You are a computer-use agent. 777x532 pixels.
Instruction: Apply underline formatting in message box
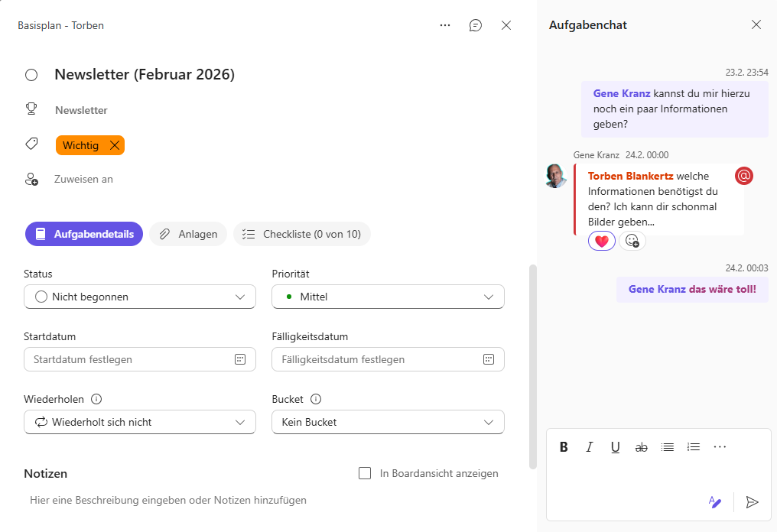coord(615,447)
